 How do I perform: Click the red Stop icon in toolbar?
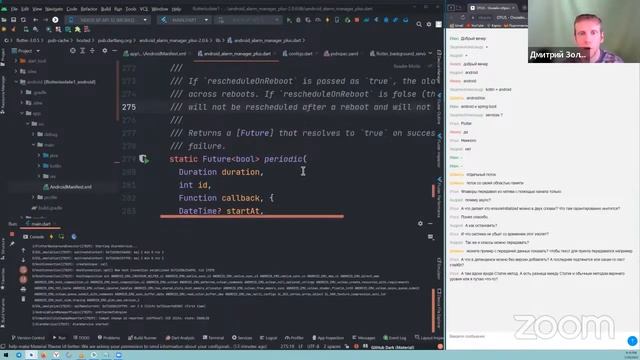pos(357,20)
